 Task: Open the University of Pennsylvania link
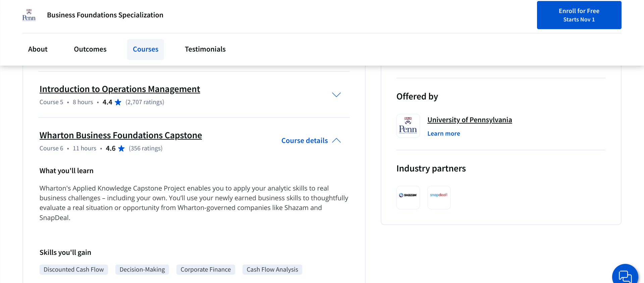[x=470, y=120]
